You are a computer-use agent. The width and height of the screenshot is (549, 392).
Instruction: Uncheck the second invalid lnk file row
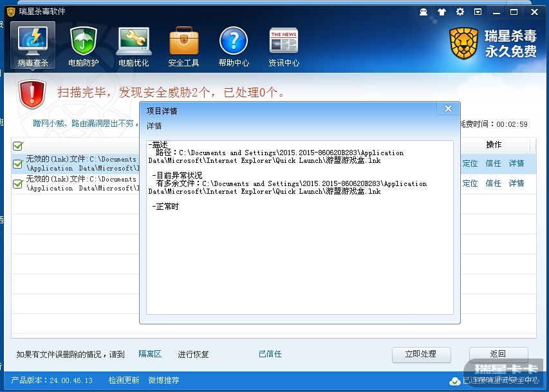pyautogui.click(x=18, y=183)
